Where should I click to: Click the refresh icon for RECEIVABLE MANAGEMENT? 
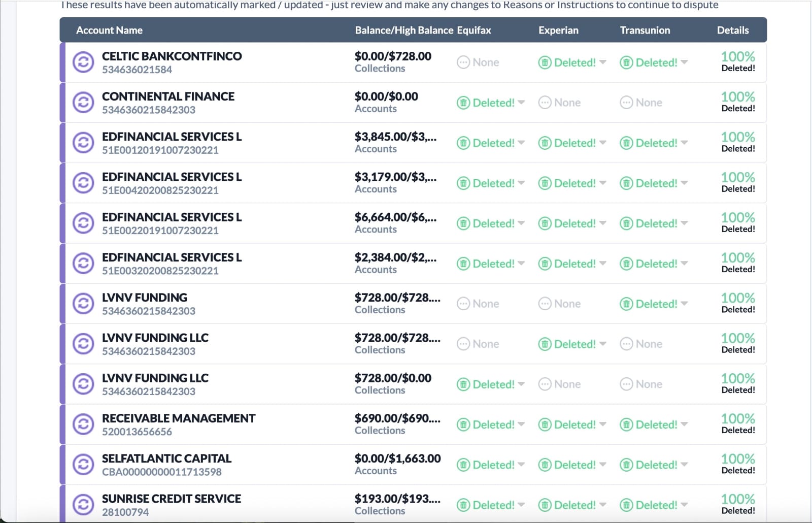click(x=84, y=424)
